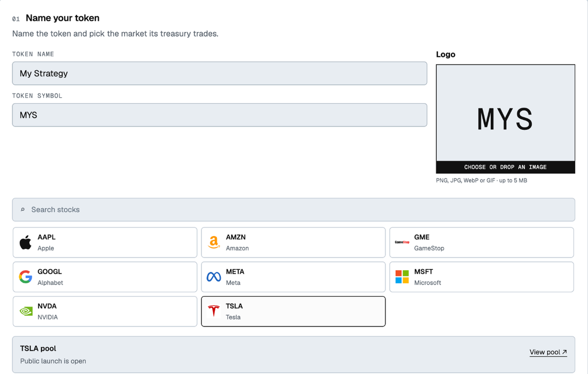Click the 'Meta' company name
This screenshot has width=588, height=374.
tap(233, 283)
